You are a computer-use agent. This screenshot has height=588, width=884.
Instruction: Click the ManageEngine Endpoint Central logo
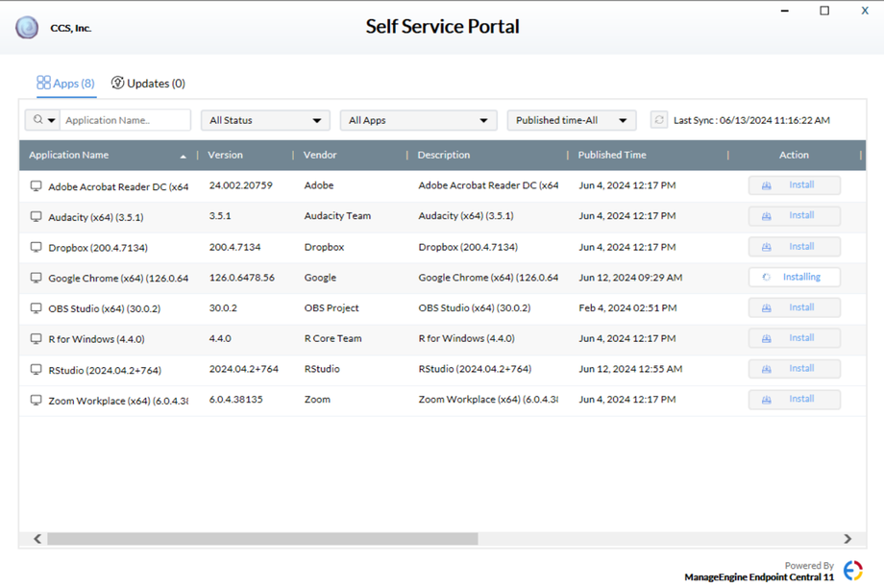point(852,571)
